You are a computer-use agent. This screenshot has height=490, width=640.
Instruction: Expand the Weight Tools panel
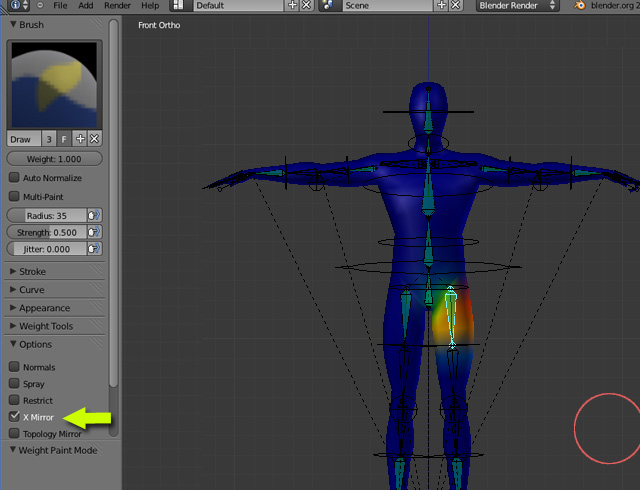(x=13, y=326)
